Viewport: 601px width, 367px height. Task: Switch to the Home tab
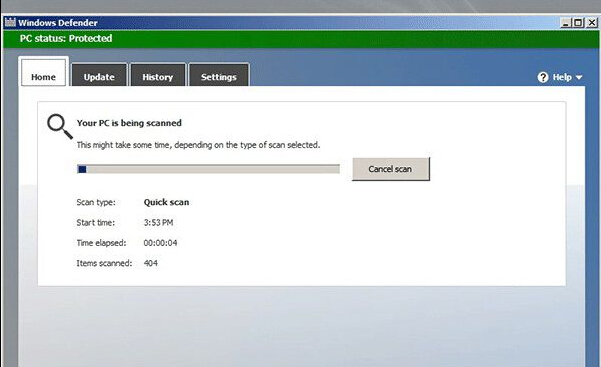[x=43, y=72]
